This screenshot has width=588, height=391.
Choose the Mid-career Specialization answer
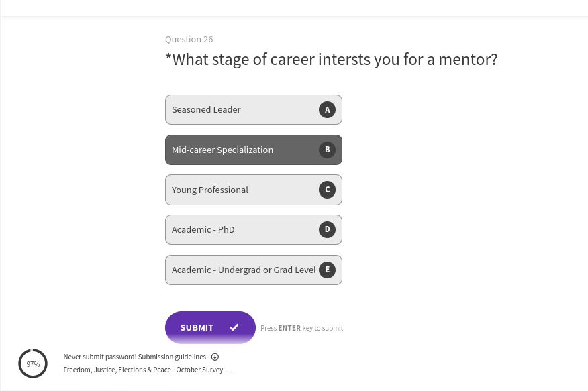click(242, 150)
